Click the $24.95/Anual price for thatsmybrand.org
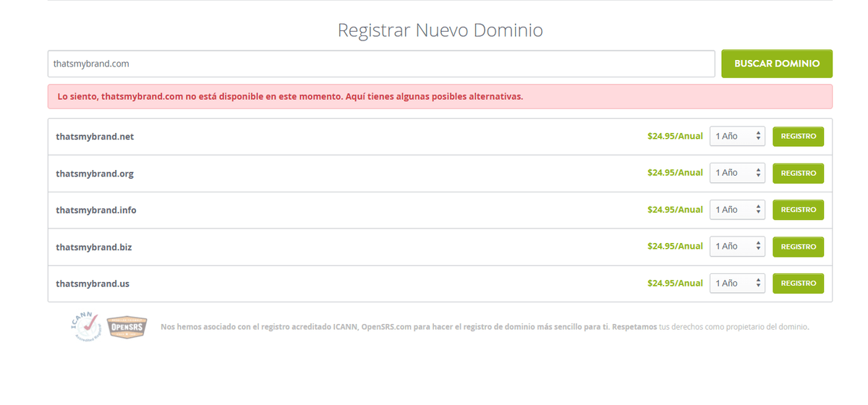This screenshot has width=868, height=405. point(675,173)
